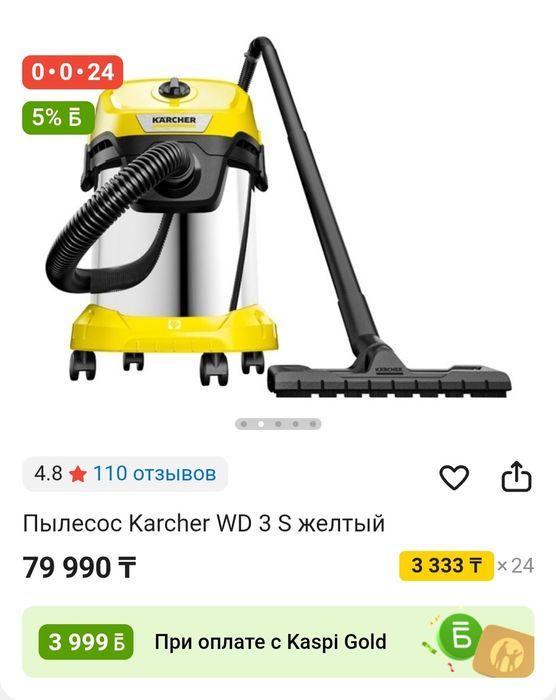Screen dimensions: 556x700
Task: Switch to fourth image carousel dot
Action: (295, 424)
